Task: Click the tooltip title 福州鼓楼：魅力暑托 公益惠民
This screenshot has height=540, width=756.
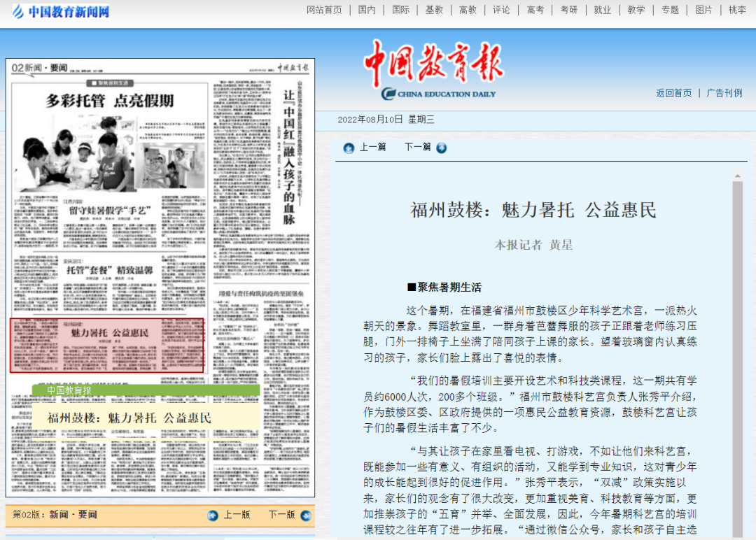Action: tap(129, 418)
